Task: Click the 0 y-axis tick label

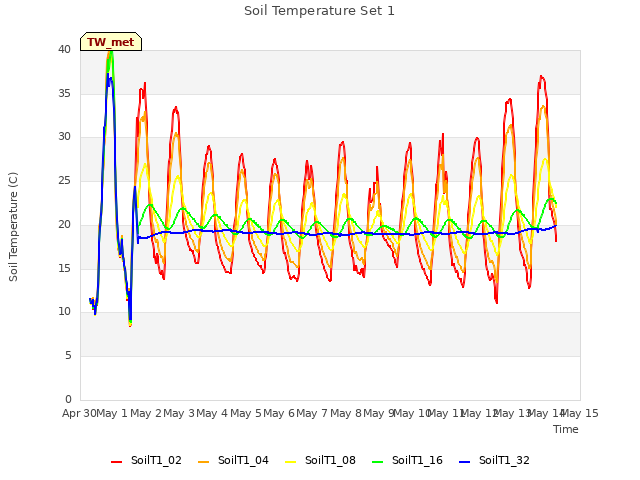Action: tap(68, 399)
